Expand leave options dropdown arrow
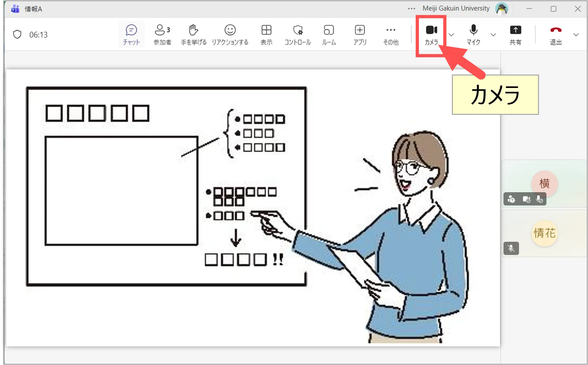Viewport: 588px width, 365px height. [576, 35]
